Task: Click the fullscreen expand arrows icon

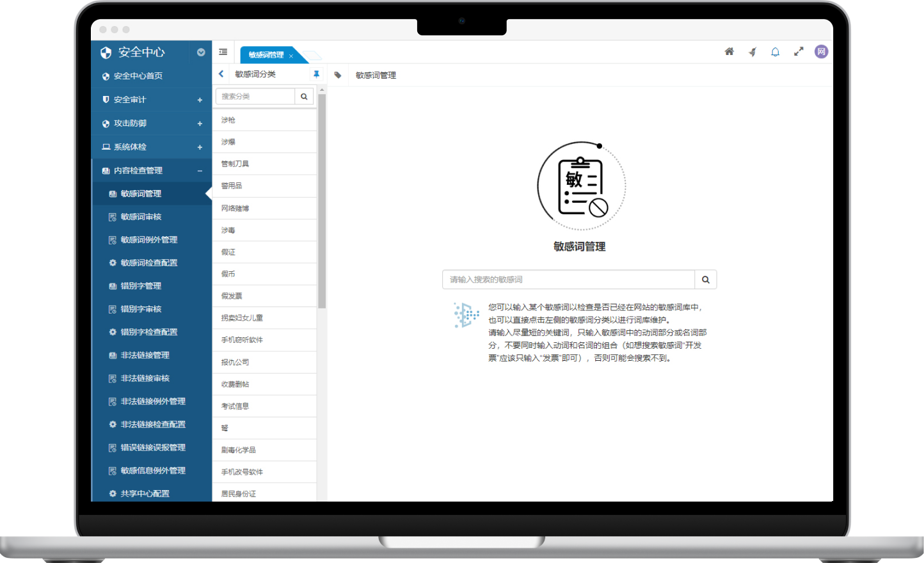Action: point(799,52)
